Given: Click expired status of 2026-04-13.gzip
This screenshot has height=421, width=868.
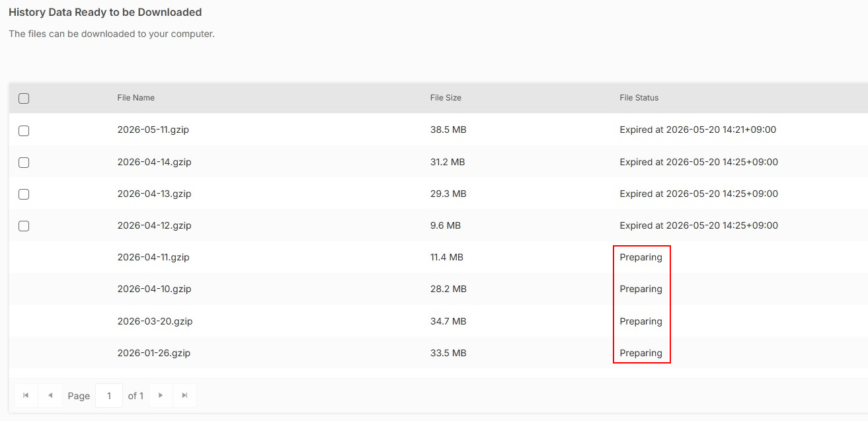Looking at the screenshot, I should pos(699,194).
